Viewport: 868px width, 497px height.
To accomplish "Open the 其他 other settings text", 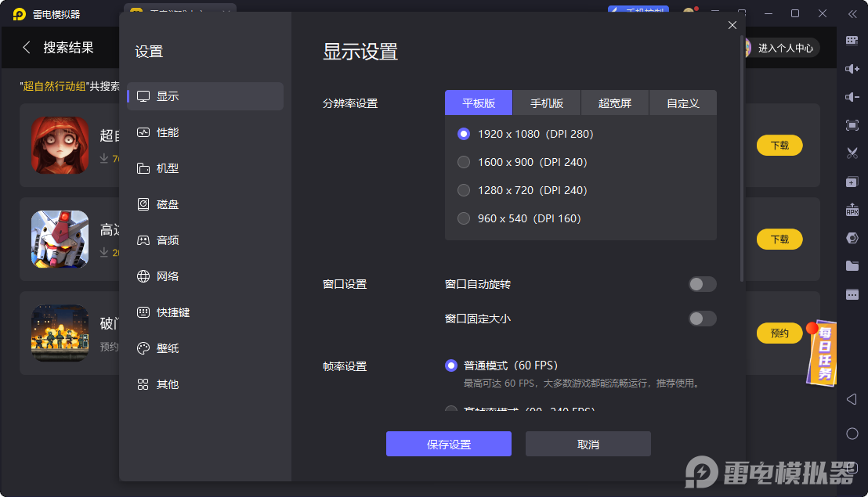I will 168,384.
